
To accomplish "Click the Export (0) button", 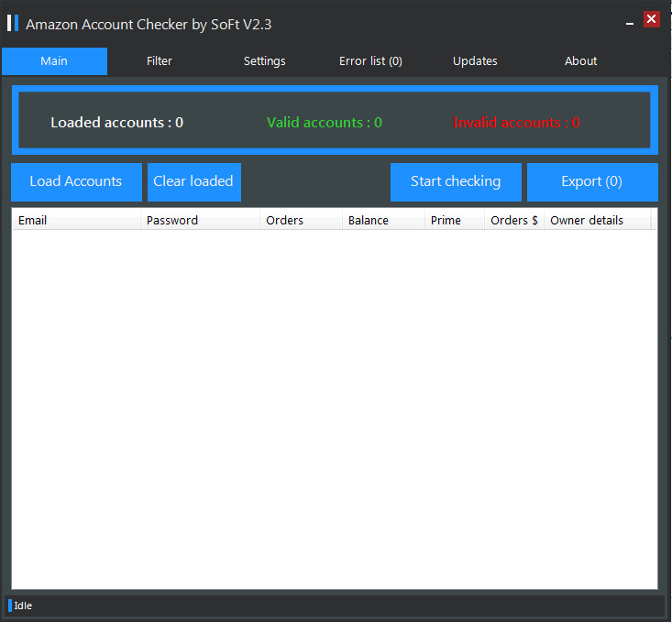I will 592,181.
